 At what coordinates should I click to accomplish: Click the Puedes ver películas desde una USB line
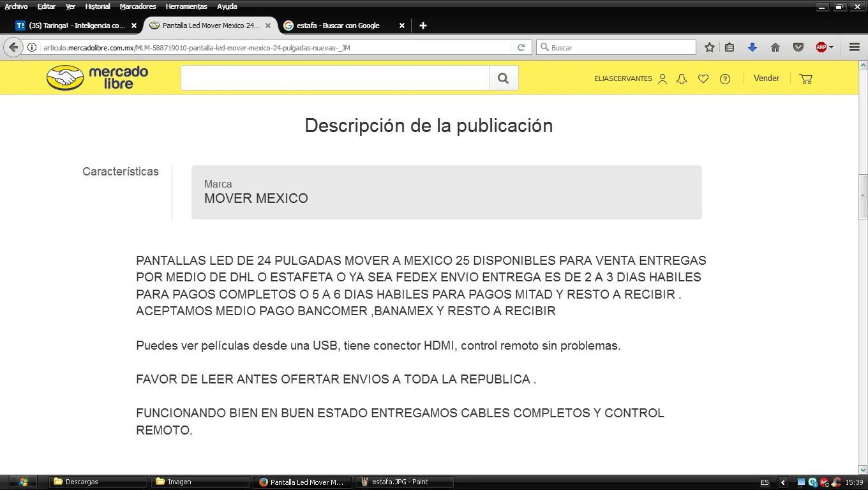[378, 346]
